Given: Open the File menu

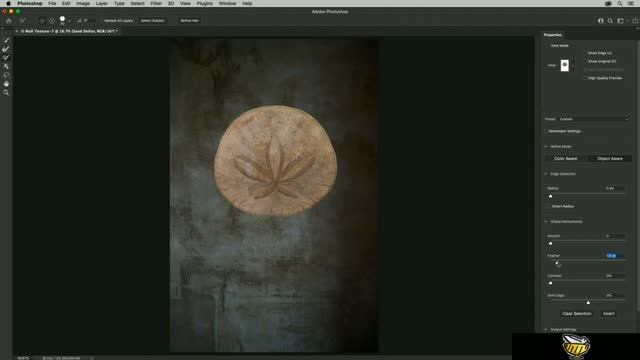Looking at the screenshot, I should 52,3.
